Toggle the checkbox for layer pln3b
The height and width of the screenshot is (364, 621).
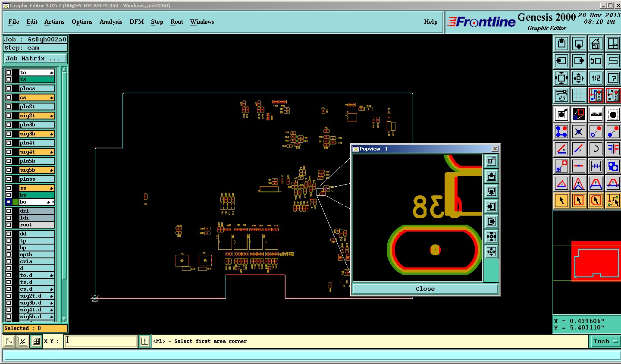click(x=9, y=125)
